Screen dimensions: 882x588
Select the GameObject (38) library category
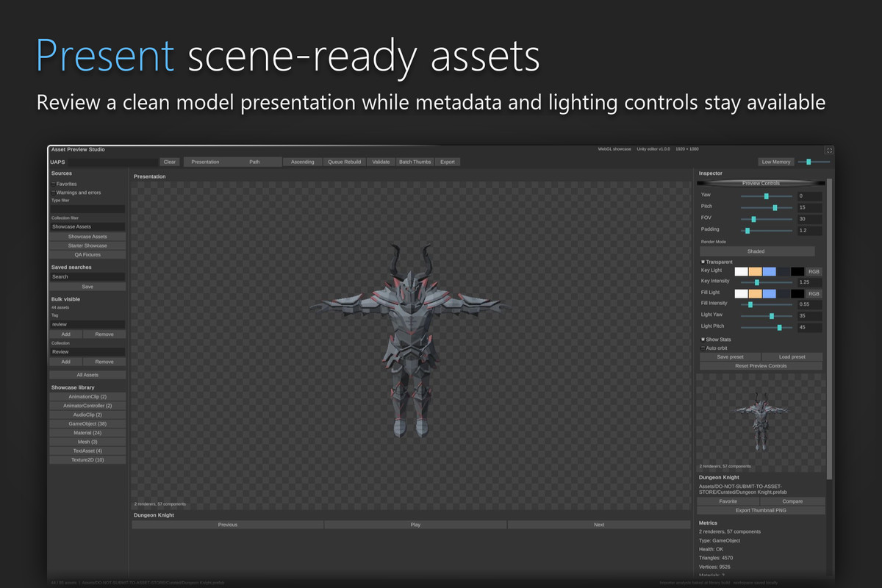(x=87, y=424)
